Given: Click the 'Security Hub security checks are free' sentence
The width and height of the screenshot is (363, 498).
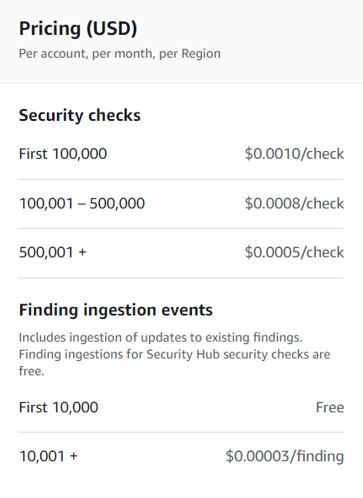Looking at the screenshot, I should click(x=174, y=362).
